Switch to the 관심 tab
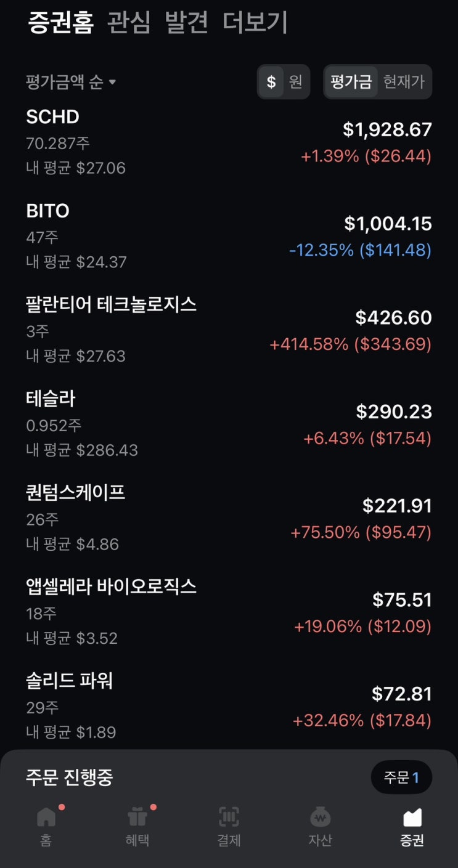 click(x=128, y=23)
